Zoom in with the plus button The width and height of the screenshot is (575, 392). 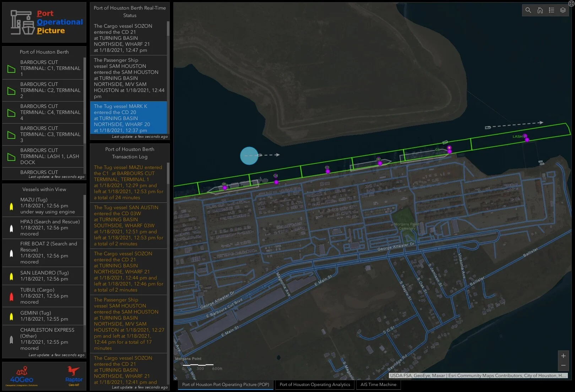point(563,356)
